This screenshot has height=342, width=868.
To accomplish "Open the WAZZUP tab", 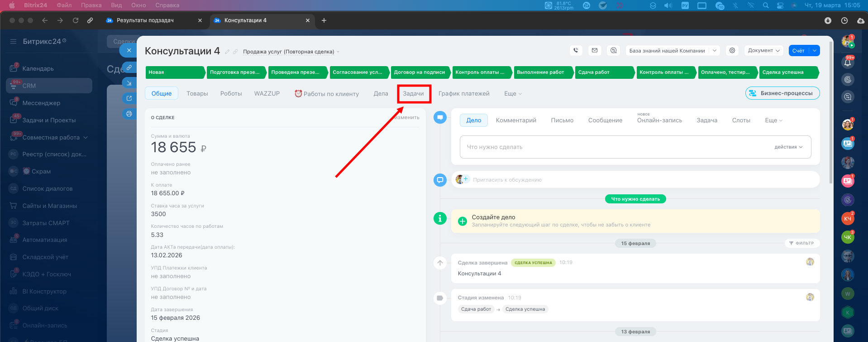I will 267,94.
